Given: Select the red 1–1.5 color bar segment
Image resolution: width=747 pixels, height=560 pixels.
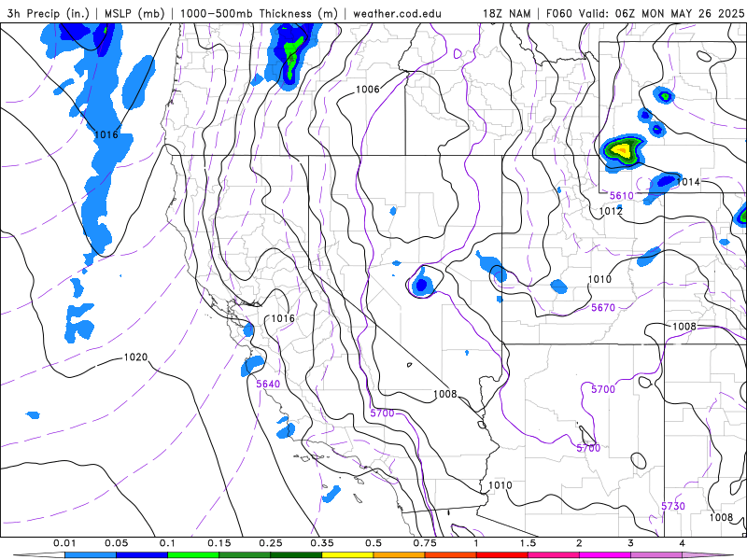Looking at the screenshot, I should 502,555.
